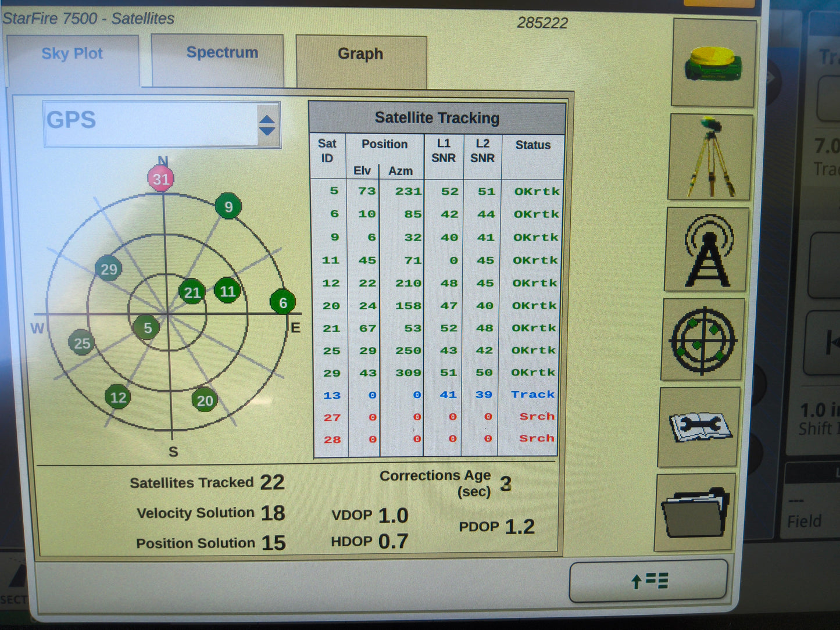Click the Srch status for satellite 28
This screenshot has height=630, width=840.
click(537, 438)
